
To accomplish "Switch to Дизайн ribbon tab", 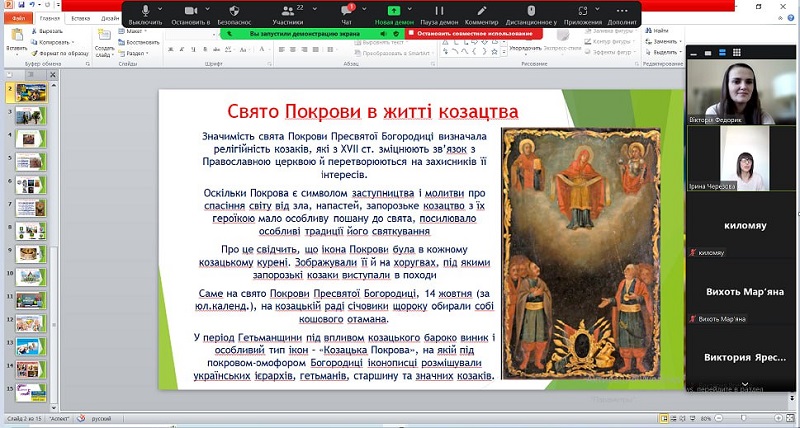I will tap(111, 18).
